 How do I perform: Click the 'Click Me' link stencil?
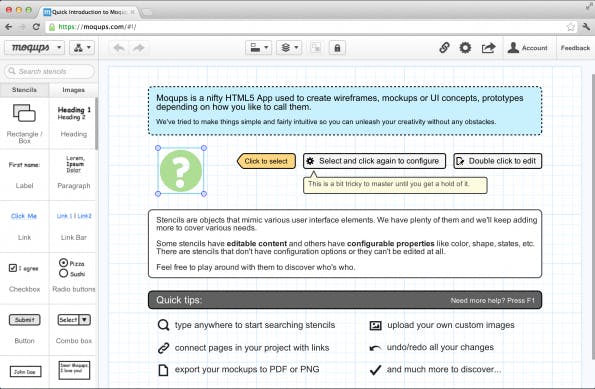tap(24, 216)
